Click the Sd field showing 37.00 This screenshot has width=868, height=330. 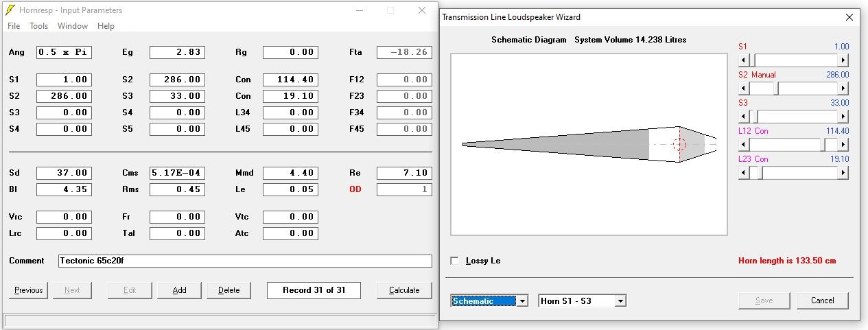click(x=64, y=173)
